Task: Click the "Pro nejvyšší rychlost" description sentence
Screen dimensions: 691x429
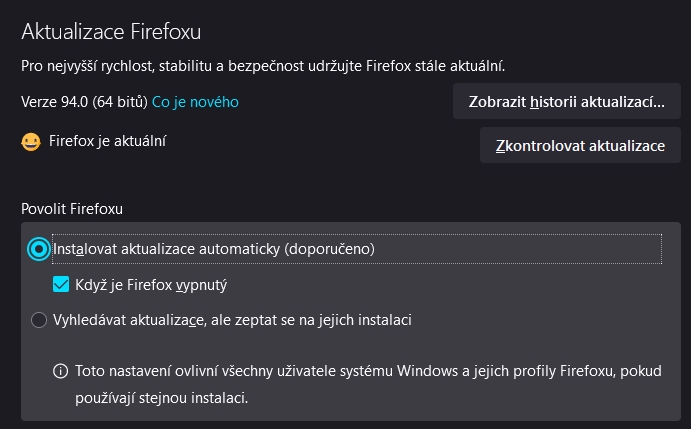Action: [263, 66]
